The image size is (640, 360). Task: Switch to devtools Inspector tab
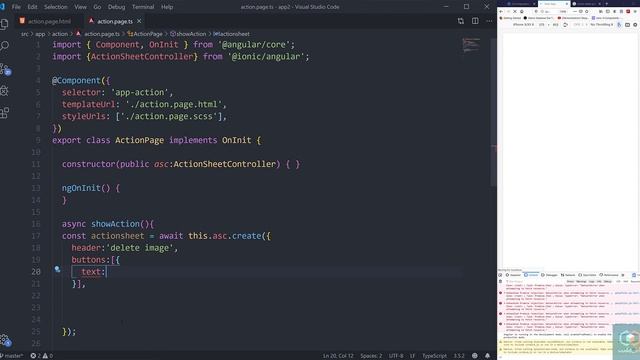tap(513, 275)
